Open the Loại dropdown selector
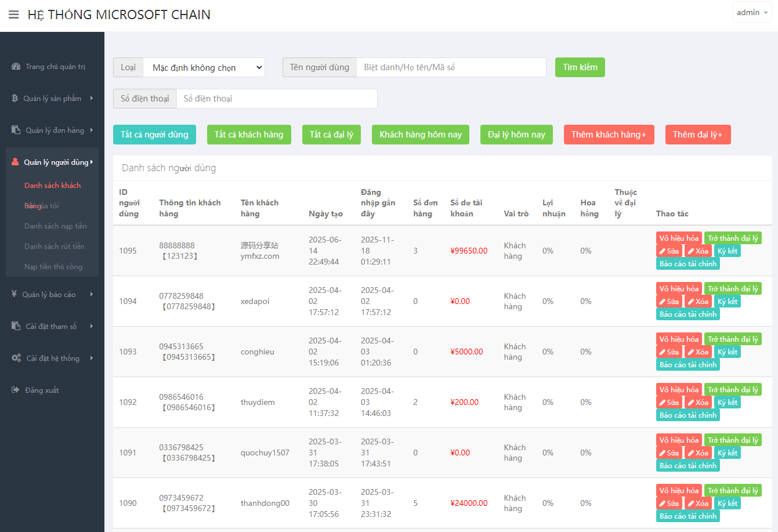The width and height of the screenshot is (778, 532). [204, 67]
